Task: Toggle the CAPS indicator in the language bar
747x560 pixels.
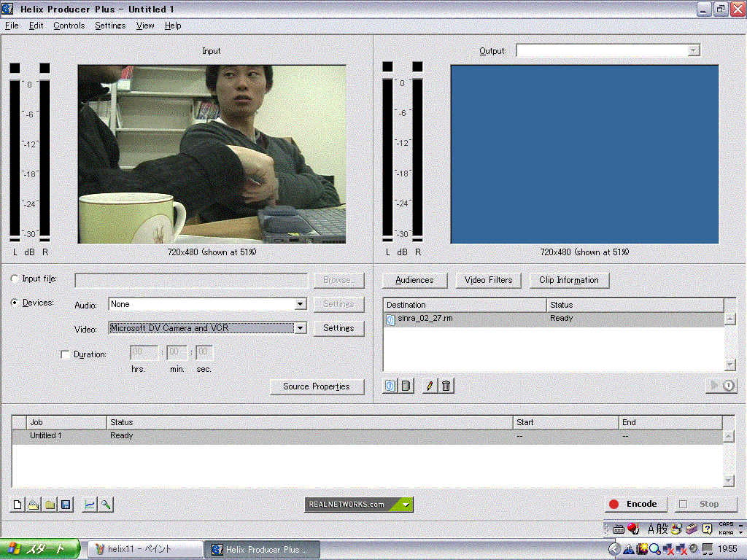Action: [x=726, y=524]
